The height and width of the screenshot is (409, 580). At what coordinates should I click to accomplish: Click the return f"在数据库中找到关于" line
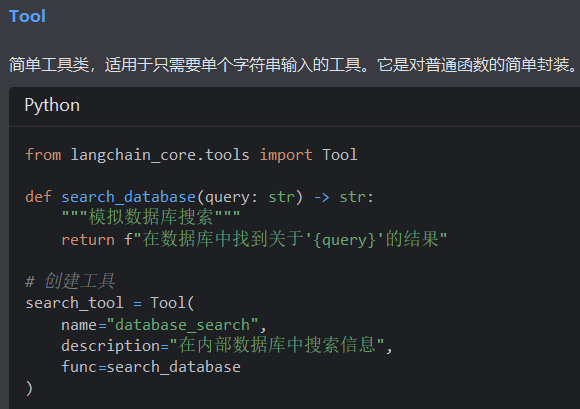[x=254, y=239]
